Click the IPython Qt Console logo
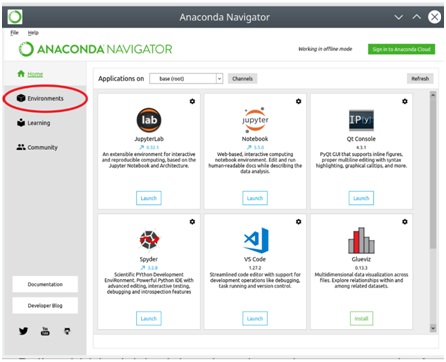The image size is (446, 362). tap(361, 120)
